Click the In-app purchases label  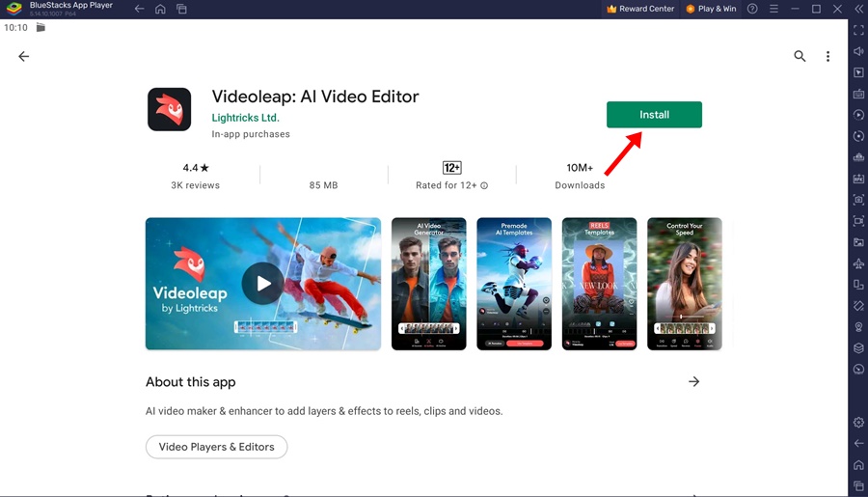coord(251,134)
